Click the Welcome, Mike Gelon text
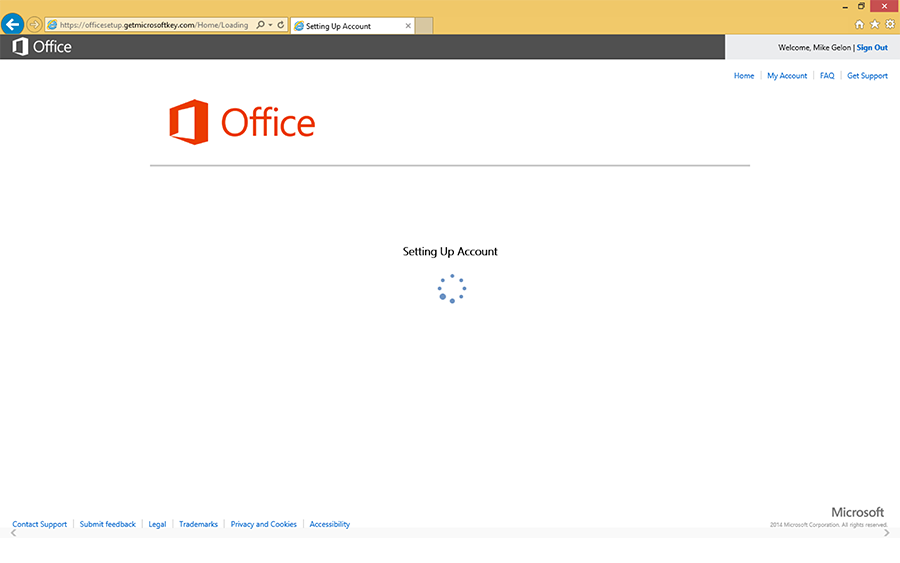This screenshot has height=563, width=900. point(814,48)
